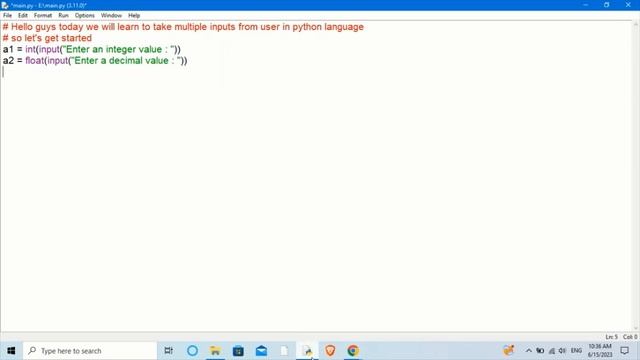Launch Cortana from the taskbar
The image size is (640, 360).
click(x=192, y=351)
